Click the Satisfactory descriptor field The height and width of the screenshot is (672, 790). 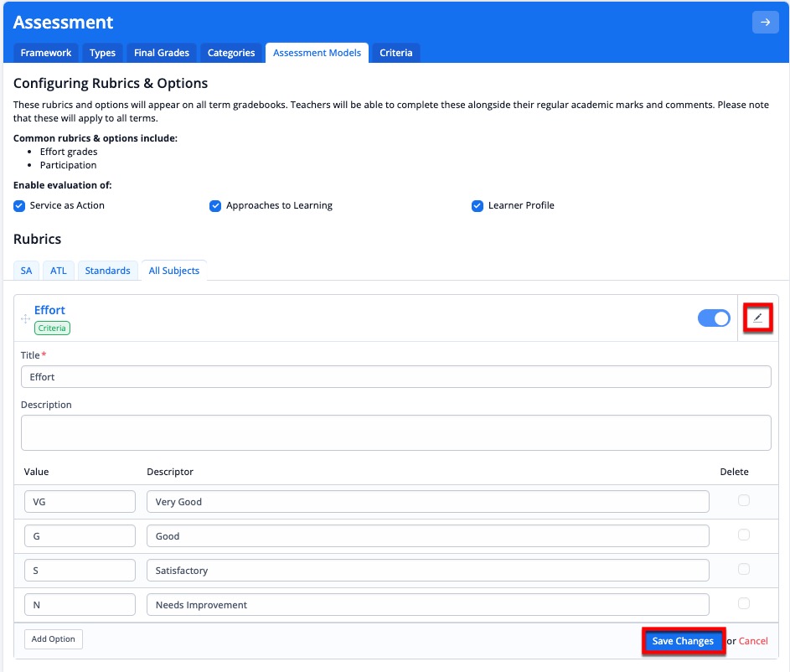tap(427, 571)
